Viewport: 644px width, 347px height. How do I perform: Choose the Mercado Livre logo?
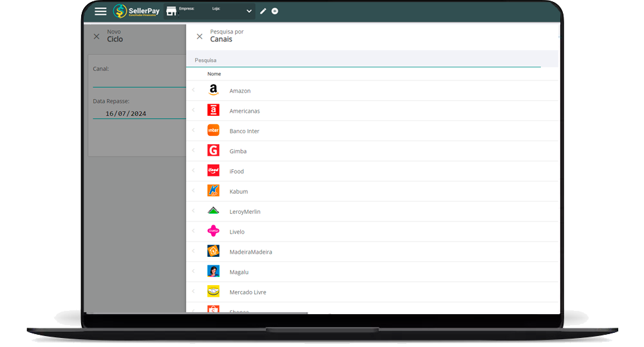(213, 292)
